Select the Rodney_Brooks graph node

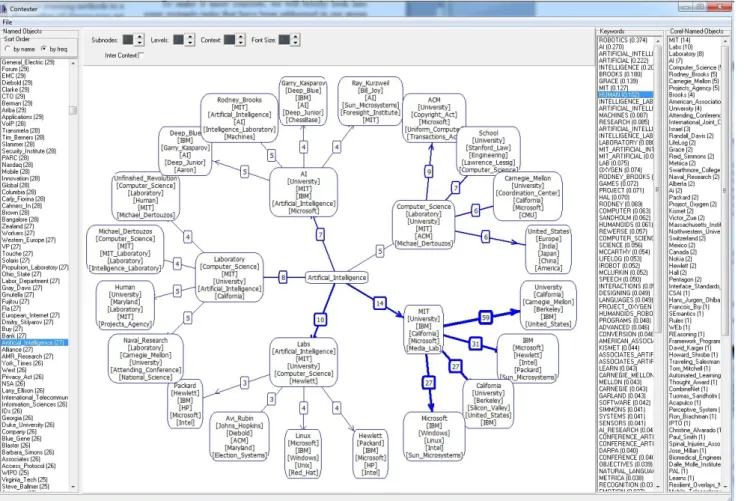pos(239,118)
